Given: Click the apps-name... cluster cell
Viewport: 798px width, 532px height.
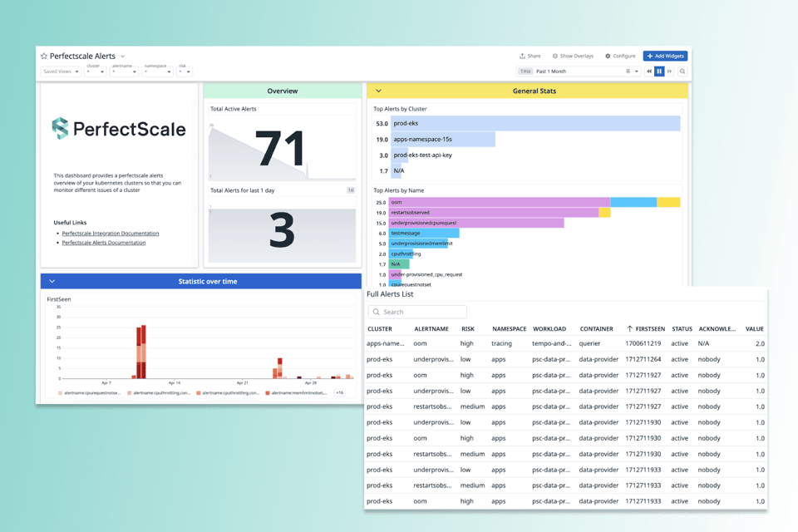Looking at the screenshot, I should pyautogui.click(x=385, y=343).
